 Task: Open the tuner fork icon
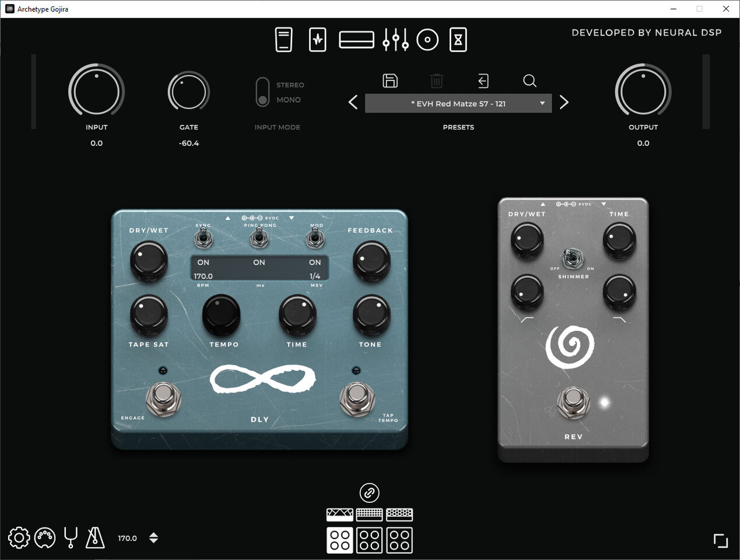(71, 537)
